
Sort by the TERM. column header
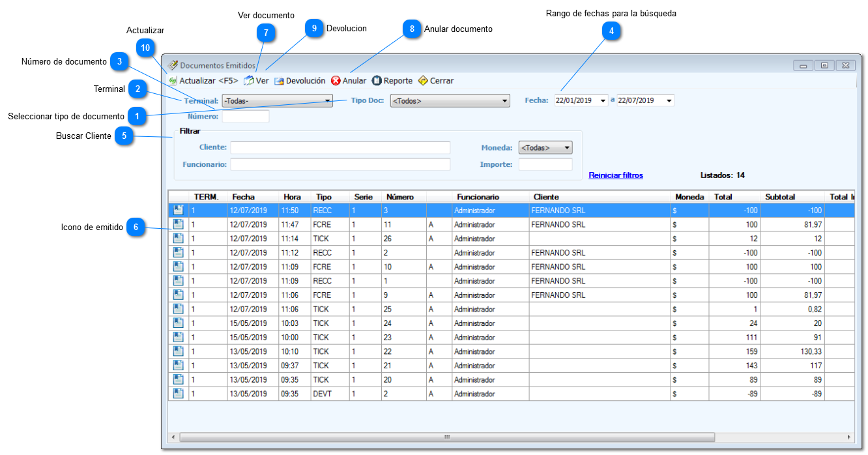coord(208,197)
